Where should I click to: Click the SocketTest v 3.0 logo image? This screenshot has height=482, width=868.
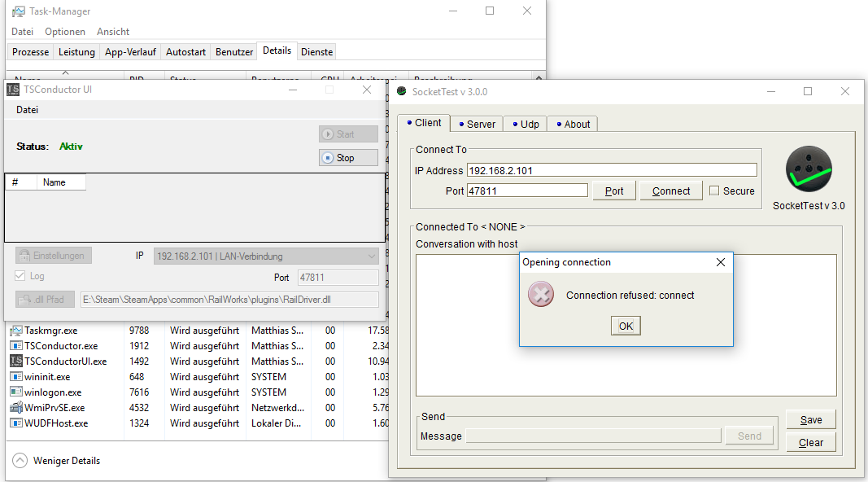pyautogui.click(x=809, y=169)
